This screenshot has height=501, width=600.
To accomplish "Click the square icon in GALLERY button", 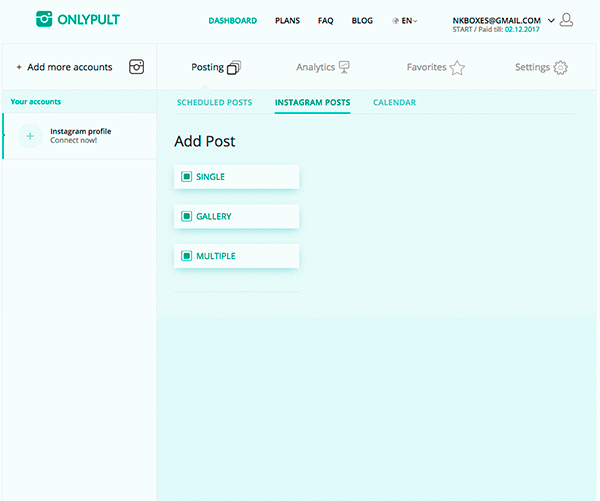I will click(186, 216).
